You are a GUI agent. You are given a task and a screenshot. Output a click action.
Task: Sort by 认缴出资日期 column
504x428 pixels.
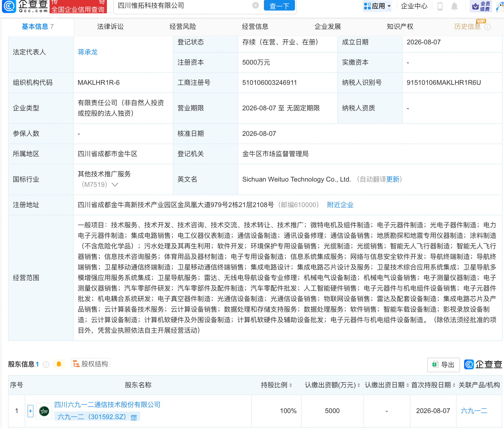coord(408,385)
